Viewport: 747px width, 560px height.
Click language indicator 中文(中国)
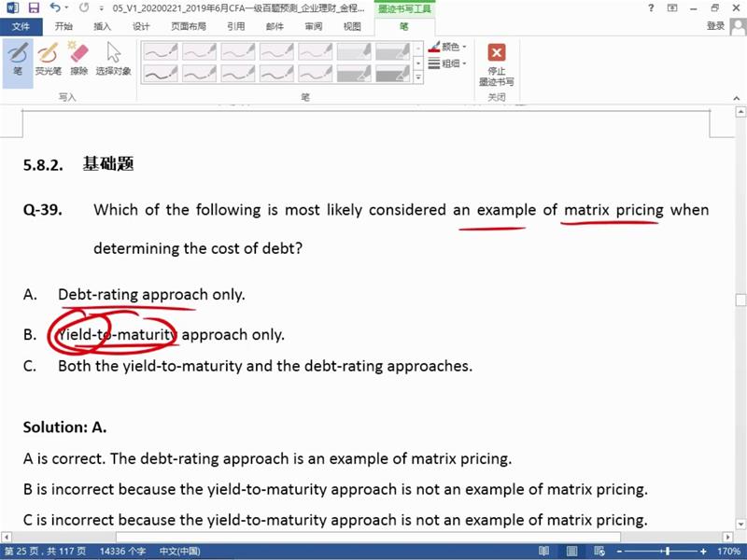(179, 552)
